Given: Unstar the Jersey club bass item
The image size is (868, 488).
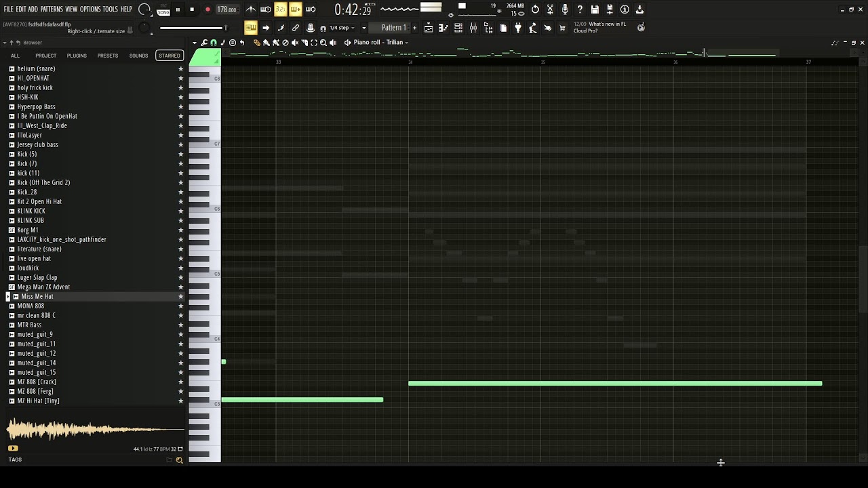Looking at the screenshot, I should coord(180,144).
